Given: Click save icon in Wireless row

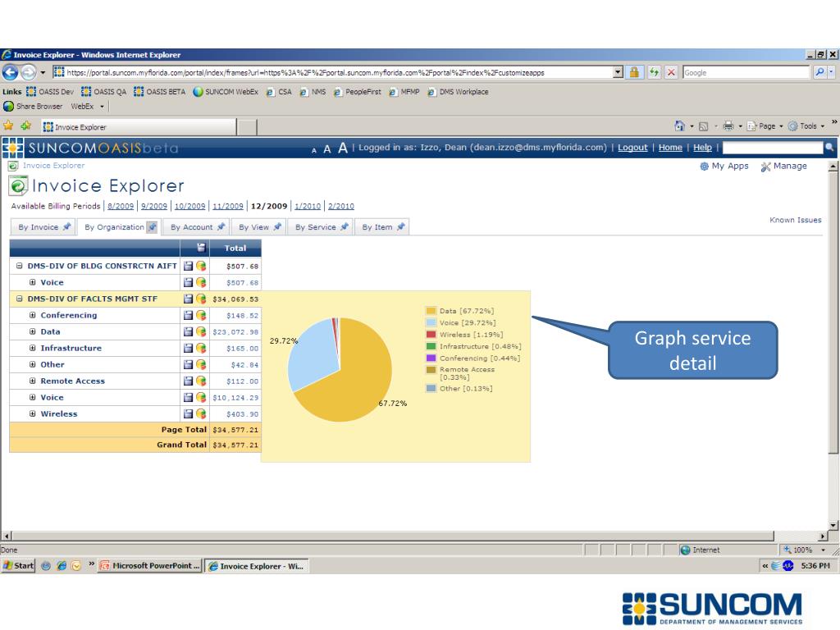Looking at the screenshot, I should click(x=188, y=413).
